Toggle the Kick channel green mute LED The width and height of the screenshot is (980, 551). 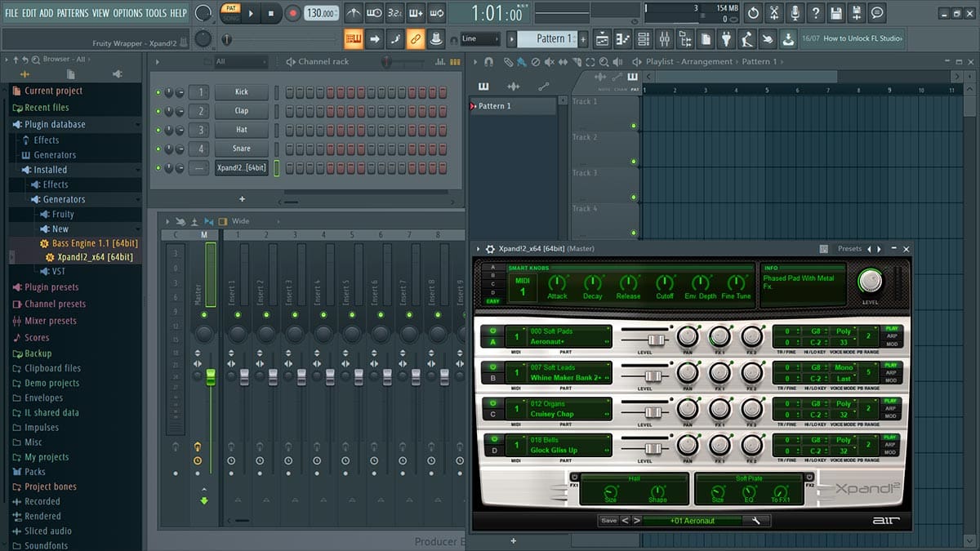[x=158, y=92]
